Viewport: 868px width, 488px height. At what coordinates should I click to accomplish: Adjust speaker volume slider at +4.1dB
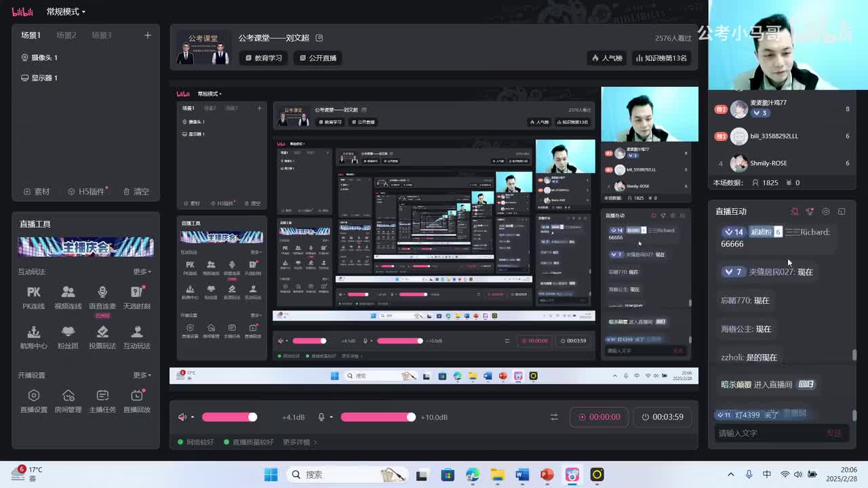[x=229, y=417]
